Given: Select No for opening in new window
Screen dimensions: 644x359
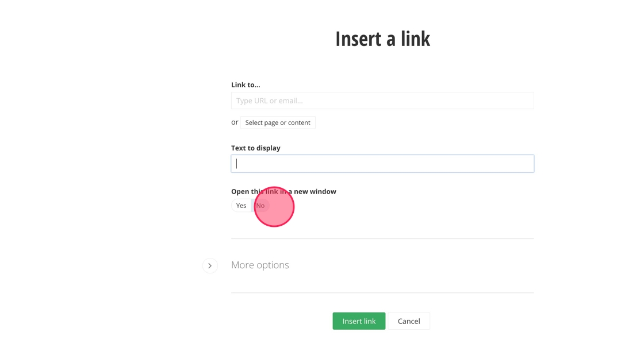Looking at the screenshot, I should click(260, 206).
